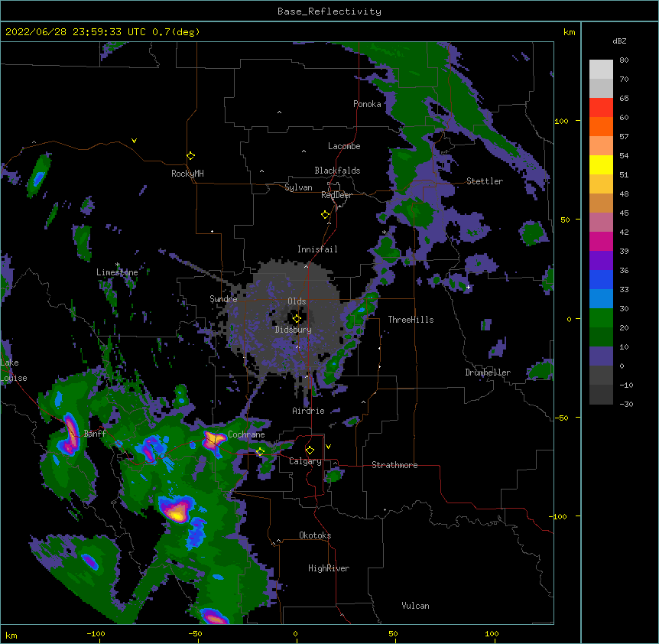
Task: Pick the bright green 20-30 dBZ legend band
Action: 601,318
